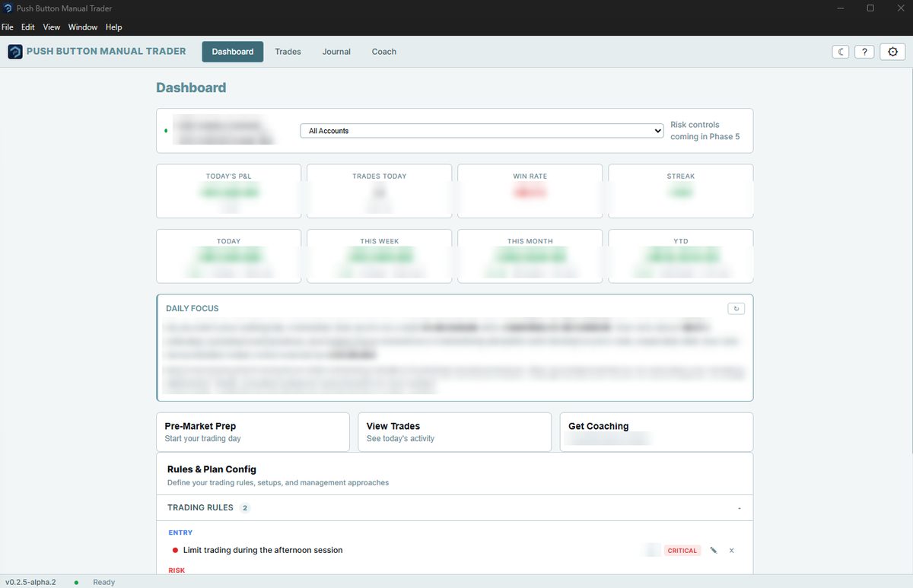Edit the afternoon session rule with pencil
The height and width of the screenshot is (588, 913).
pyautogui.click(x=714, y=551)
